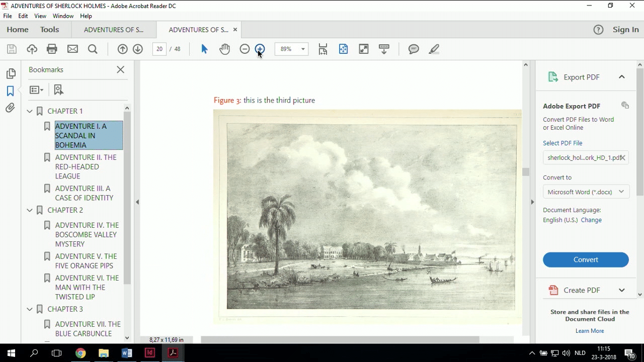
Task: Select ADVENTURE V. THE FIVE ORANGE PIPS
Action: pos(86,261)
